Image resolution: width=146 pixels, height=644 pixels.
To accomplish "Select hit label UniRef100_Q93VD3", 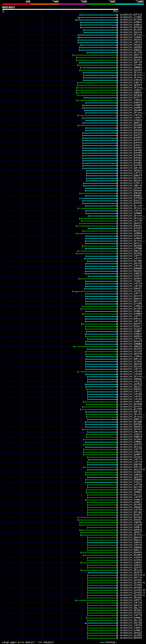I will click(131, 349).
